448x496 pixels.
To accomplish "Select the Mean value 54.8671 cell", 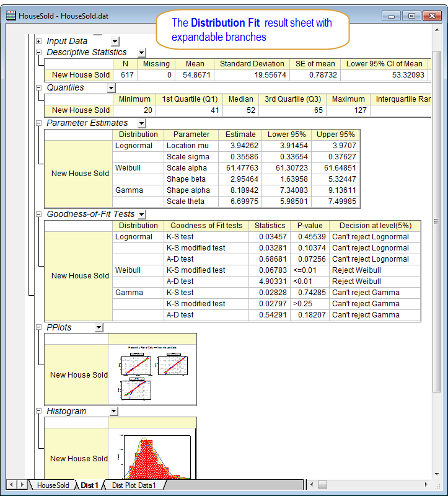I will pos(195,75).
